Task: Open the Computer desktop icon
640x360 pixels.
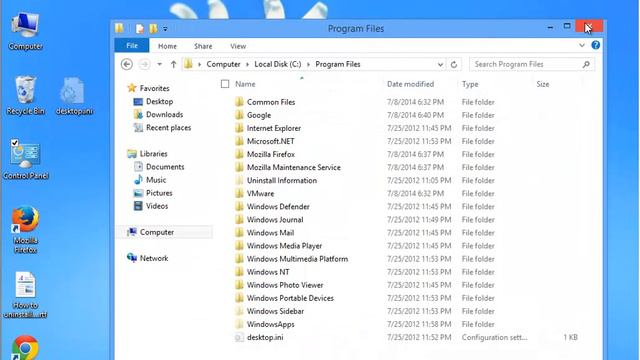Action: point(25,31)
